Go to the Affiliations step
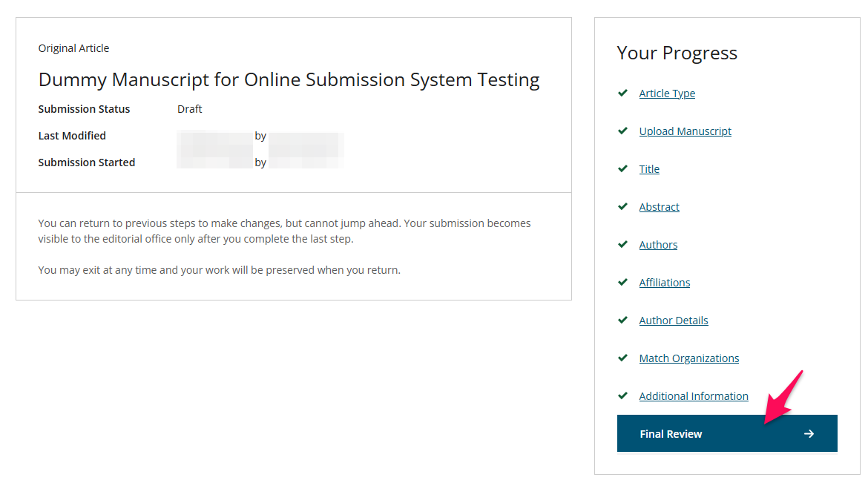This screenshot has height=486, width=868. tap(665, 283)
